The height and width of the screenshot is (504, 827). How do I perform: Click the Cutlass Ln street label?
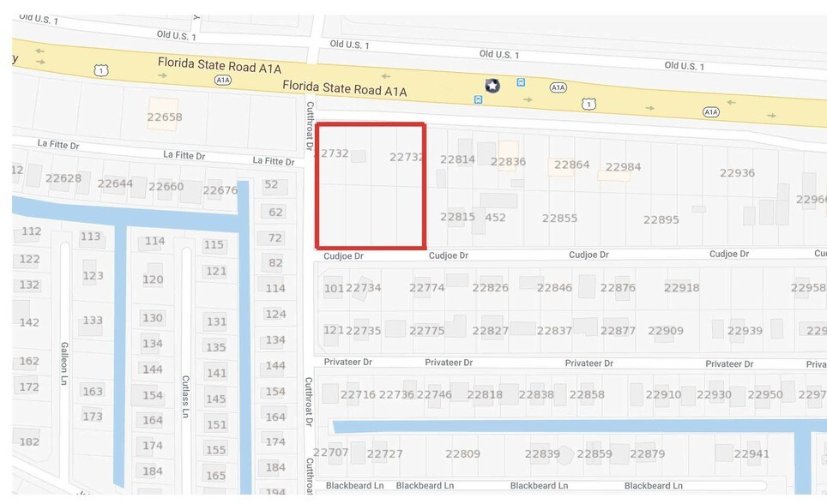[185, 395]
